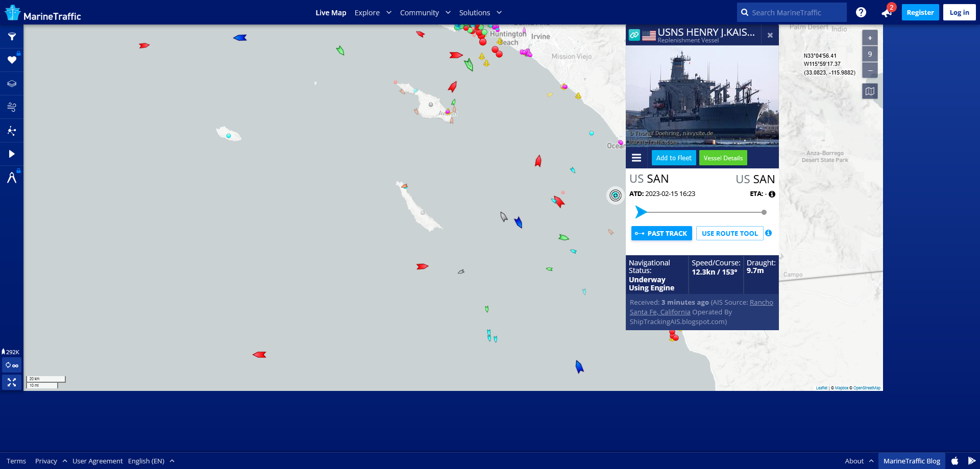Enter fullscreen map mode
The height and width of the screenshot is (469, 980).
click(x=12, y=382)
